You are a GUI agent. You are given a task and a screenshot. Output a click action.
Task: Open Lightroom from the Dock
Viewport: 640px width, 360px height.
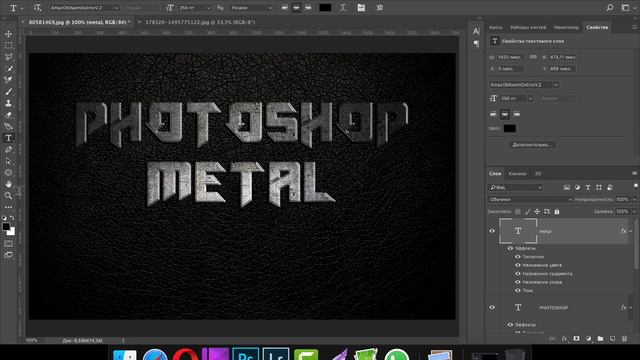(x=276, y=354)
